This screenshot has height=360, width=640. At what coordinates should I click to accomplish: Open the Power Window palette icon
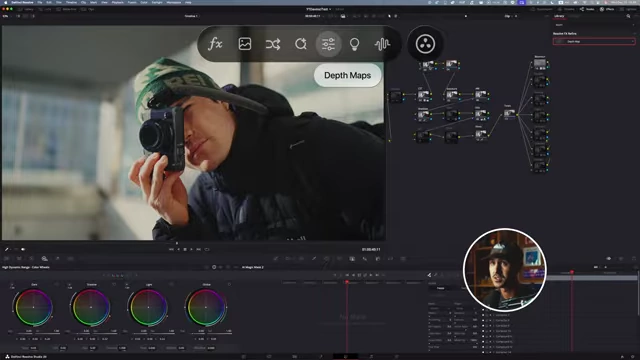click(x=327, y=259)
